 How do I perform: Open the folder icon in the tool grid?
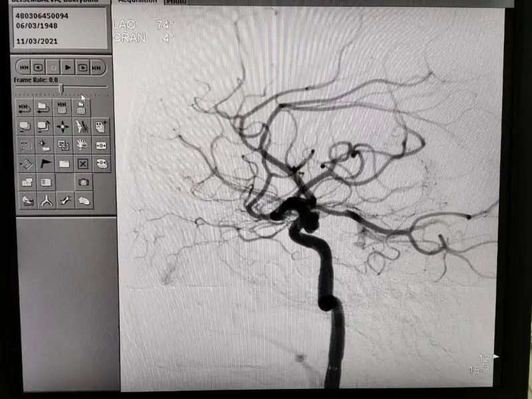coord(64,164)
